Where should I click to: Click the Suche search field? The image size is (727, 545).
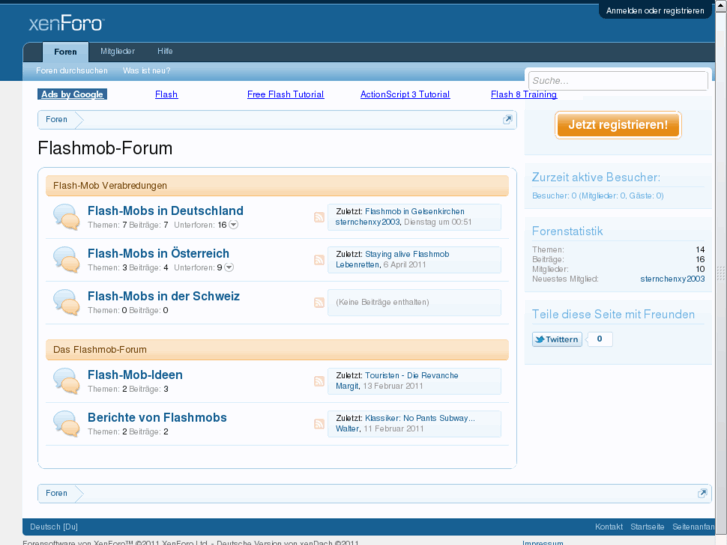[618, 81]
